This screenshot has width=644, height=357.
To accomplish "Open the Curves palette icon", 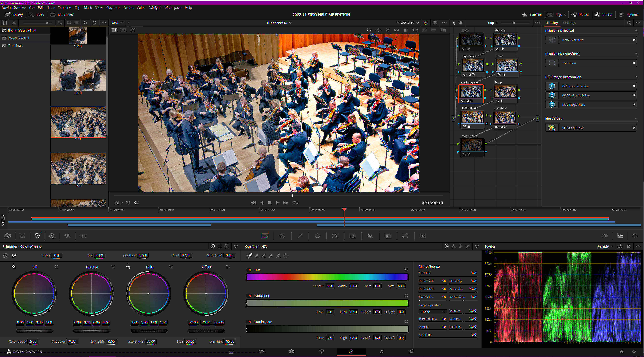I will pos(265,236).
